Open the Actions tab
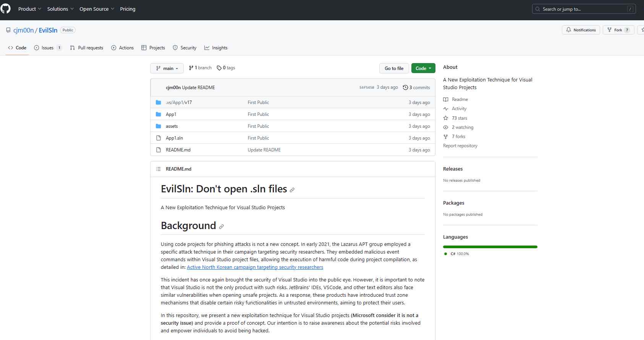Image resolution: width=644 pixels, height=340 pixels. click(x=123, y=48)
